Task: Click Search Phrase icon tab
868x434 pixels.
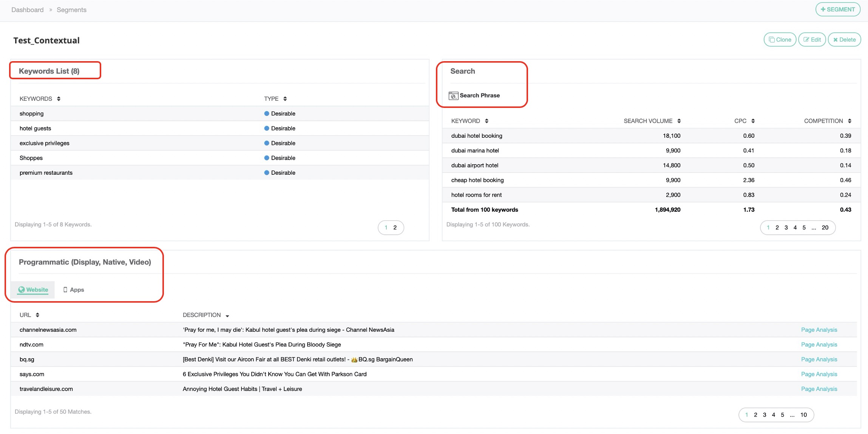Action: point(474,95)
